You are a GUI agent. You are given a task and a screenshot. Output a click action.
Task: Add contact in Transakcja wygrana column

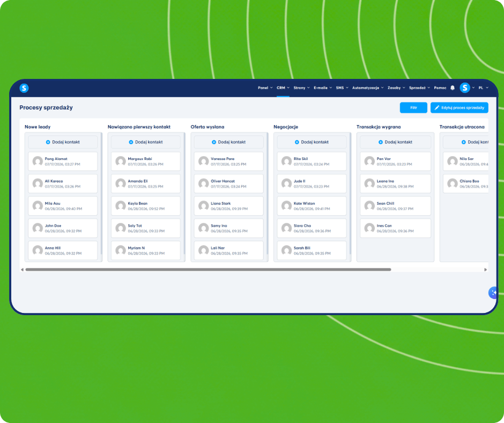click(395, 142)
